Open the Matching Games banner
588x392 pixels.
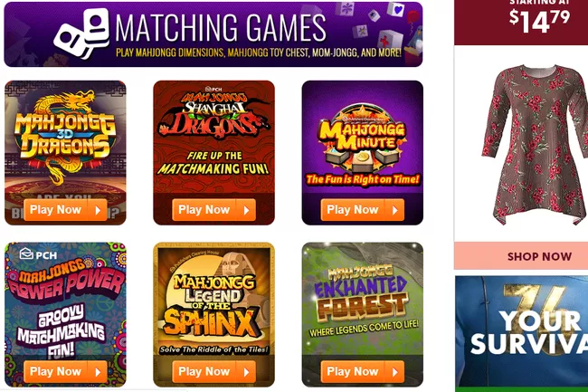pos(213,34)
